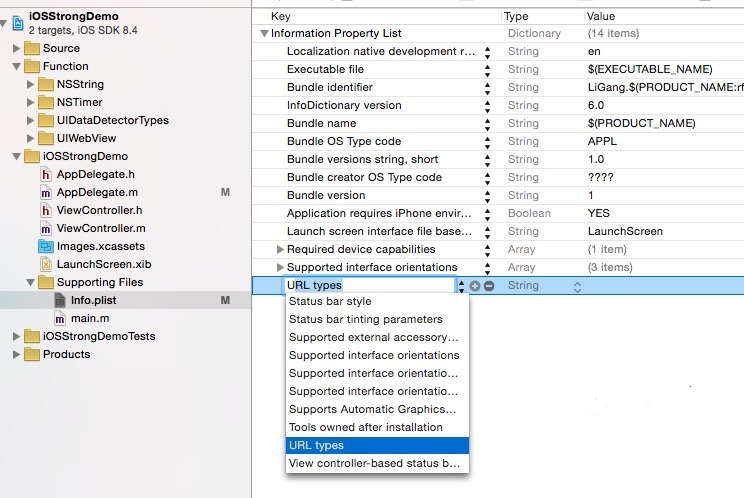Viewport: 744px width, 498px height.
Task: Click the Key column header
Action: (x=281, y=16)
